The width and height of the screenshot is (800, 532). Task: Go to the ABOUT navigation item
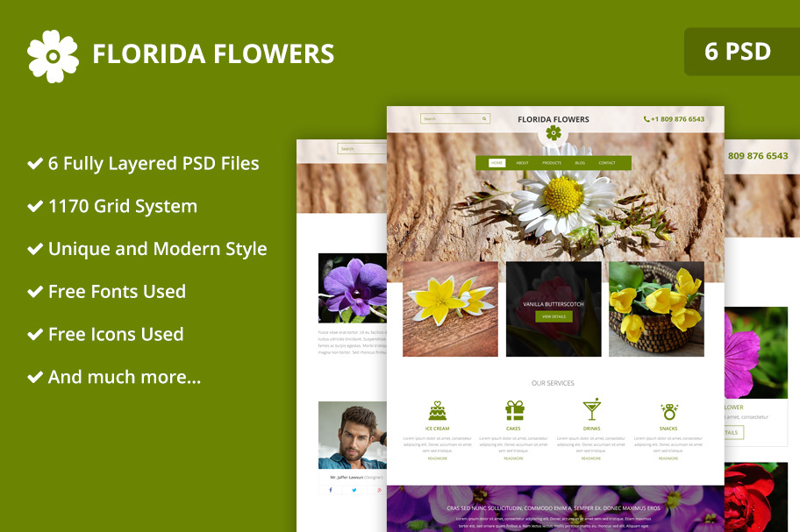pyautogui.click(x=522, y=163)
